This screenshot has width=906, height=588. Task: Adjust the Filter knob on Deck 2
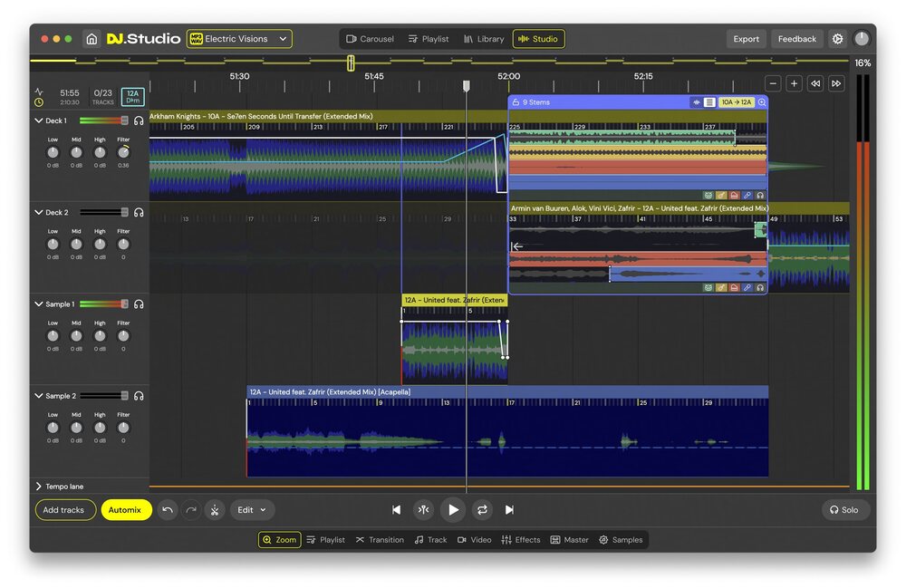tap(123, 245)
